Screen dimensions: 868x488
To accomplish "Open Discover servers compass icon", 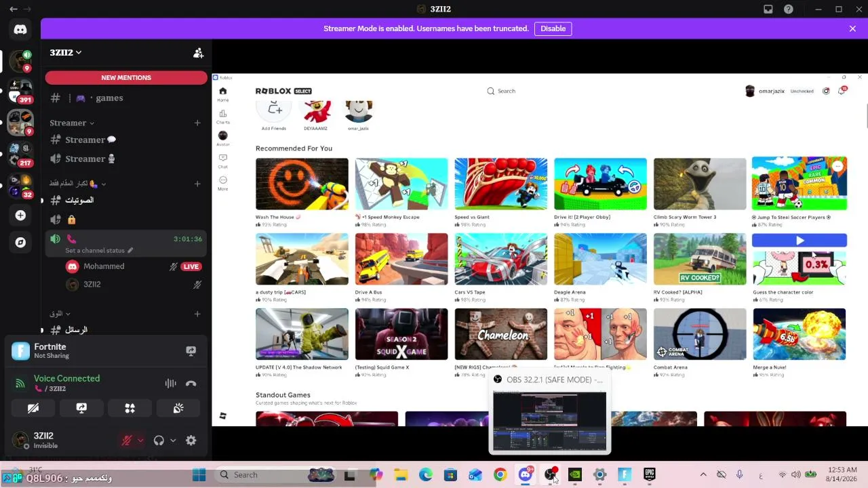I will [20, 242].
